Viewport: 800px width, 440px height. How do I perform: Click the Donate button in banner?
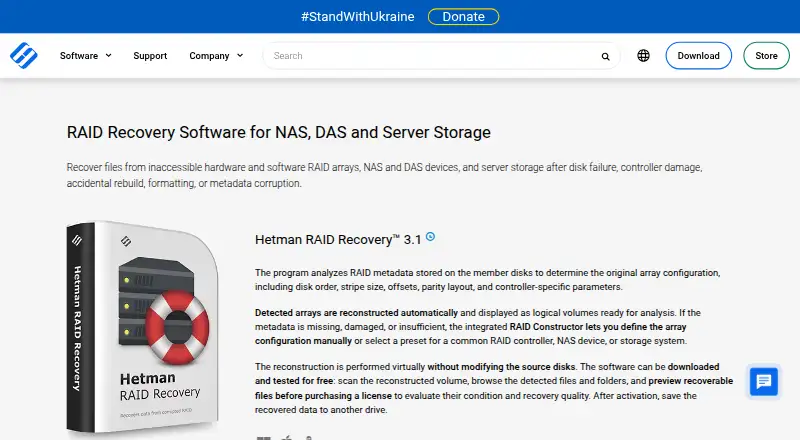[463, 16]
